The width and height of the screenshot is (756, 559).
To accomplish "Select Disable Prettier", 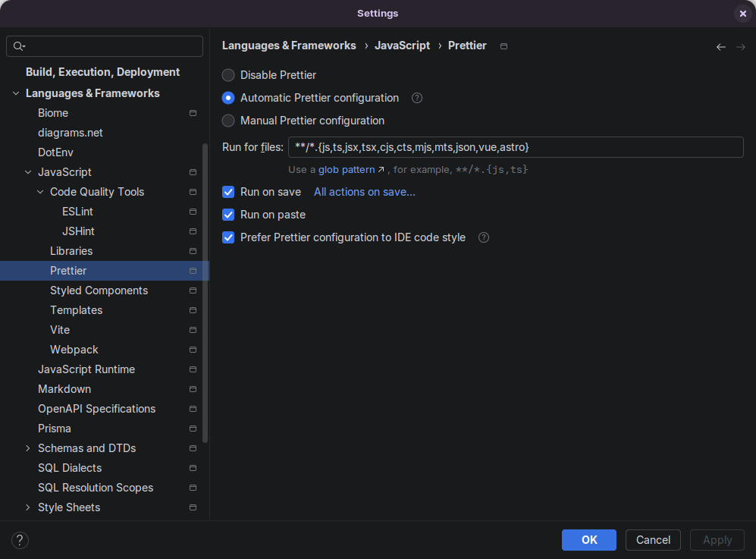I will point(228,75).
